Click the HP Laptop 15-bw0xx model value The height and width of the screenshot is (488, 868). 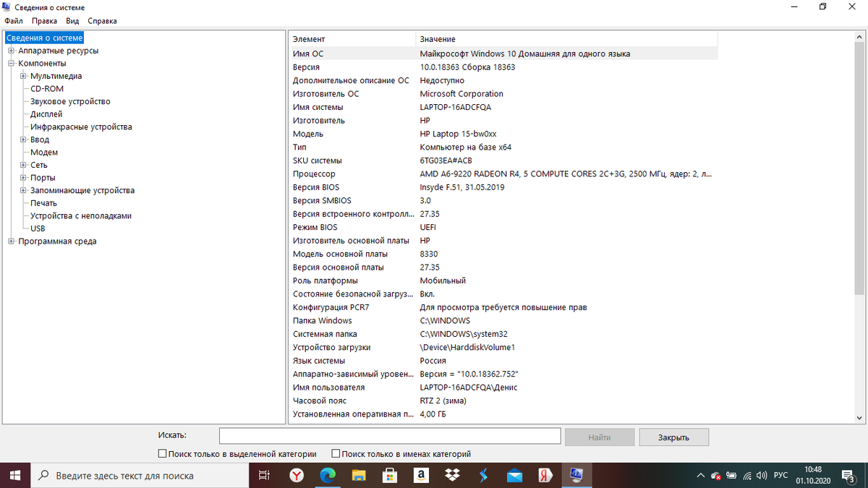(x=458, y=134)
